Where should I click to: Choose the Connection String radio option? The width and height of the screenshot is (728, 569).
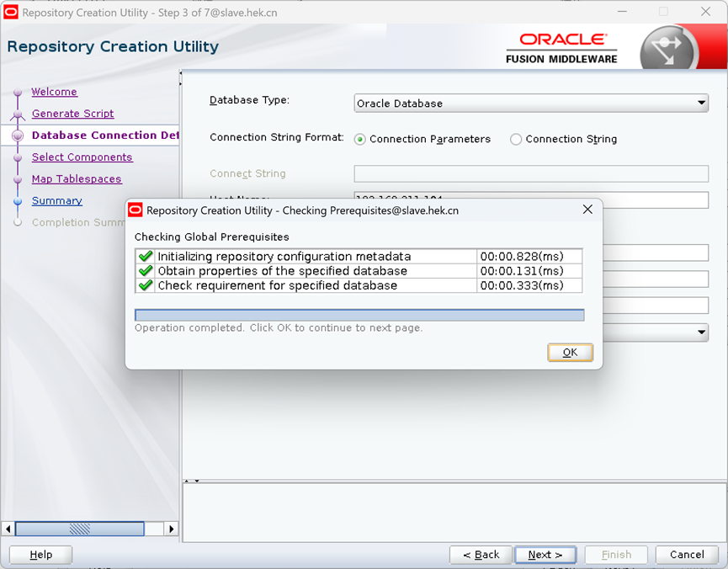click(x=515, y=140)
